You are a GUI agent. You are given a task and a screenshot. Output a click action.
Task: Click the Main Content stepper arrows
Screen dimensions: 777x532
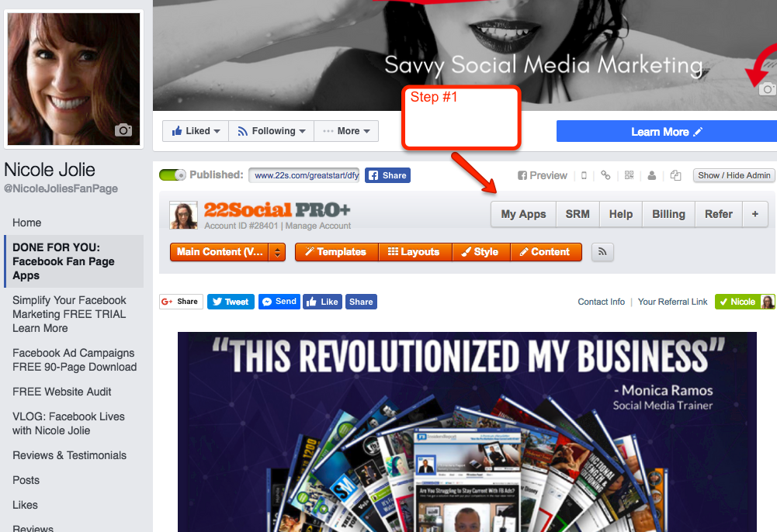pos(277,252)
